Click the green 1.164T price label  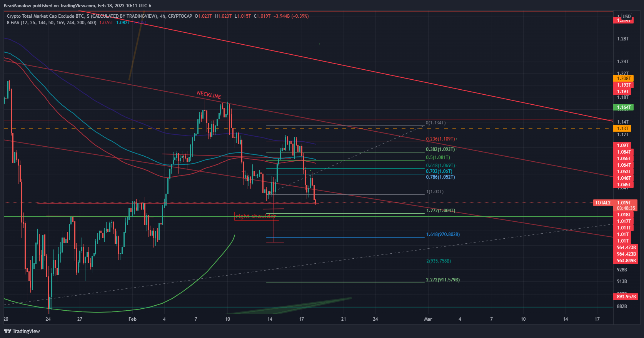pos(624,107)
